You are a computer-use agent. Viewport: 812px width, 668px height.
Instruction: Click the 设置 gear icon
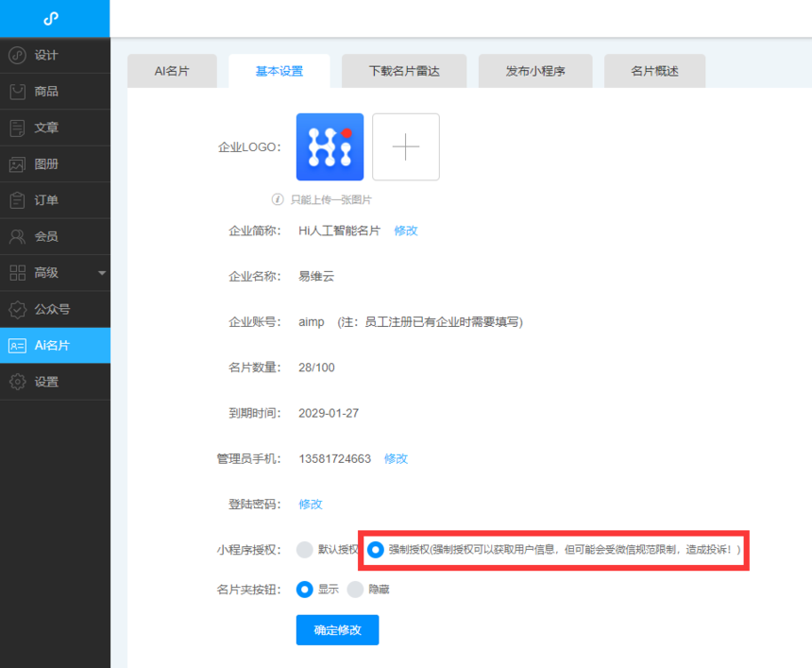[17, 382]
